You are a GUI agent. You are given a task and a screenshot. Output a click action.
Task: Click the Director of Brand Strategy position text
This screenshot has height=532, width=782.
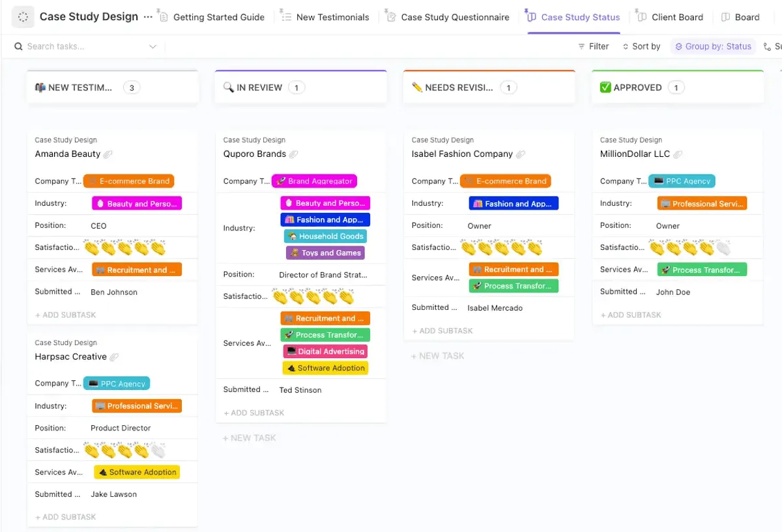point(323,275)
